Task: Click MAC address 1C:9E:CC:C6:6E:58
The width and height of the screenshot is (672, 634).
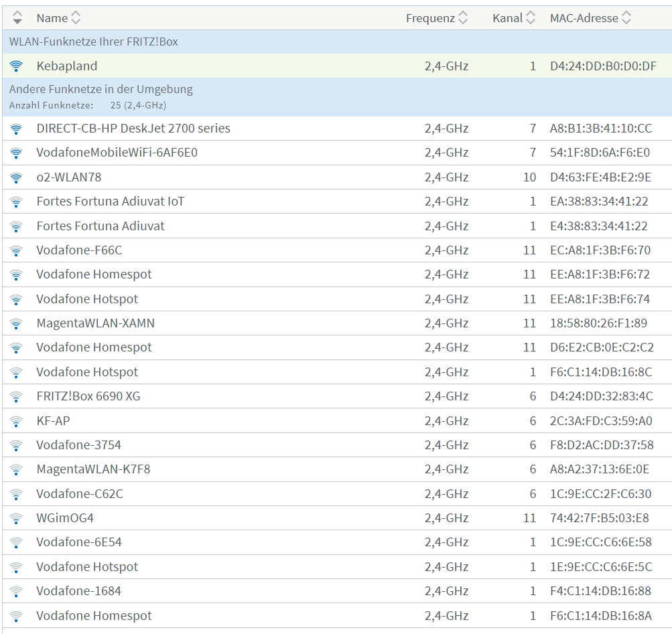Action: [x=601, y=542]
